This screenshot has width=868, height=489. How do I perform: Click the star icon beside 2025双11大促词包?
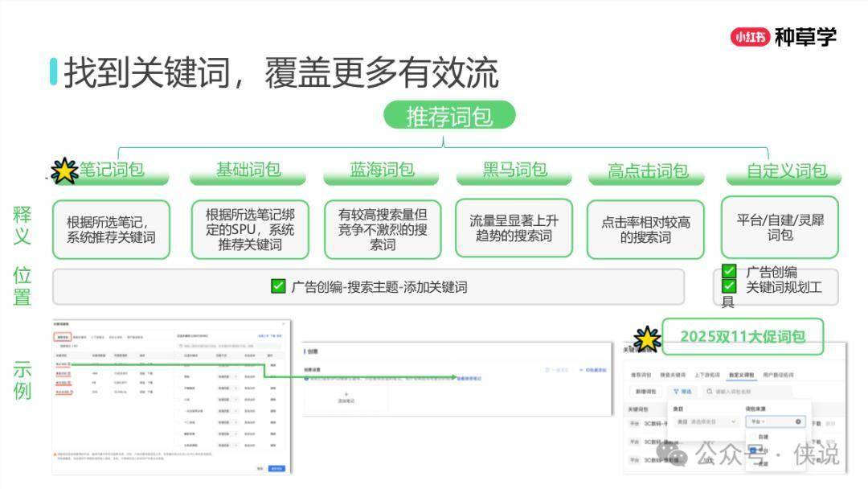(647, 339)
